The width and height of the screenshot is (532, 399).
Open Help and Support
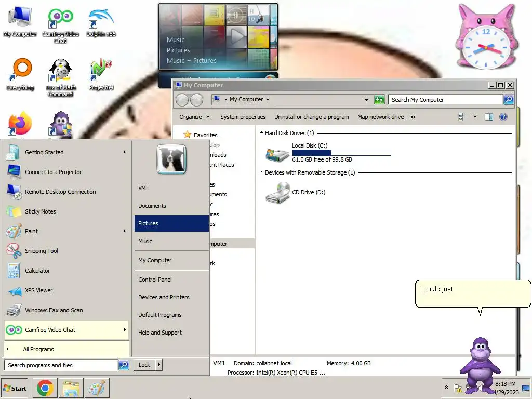point(171,332)
